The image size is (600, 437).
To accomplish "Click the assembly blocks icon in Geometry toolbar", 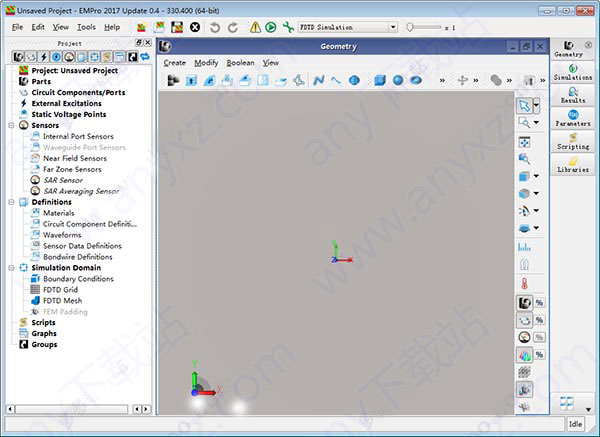I will (173, 80).
